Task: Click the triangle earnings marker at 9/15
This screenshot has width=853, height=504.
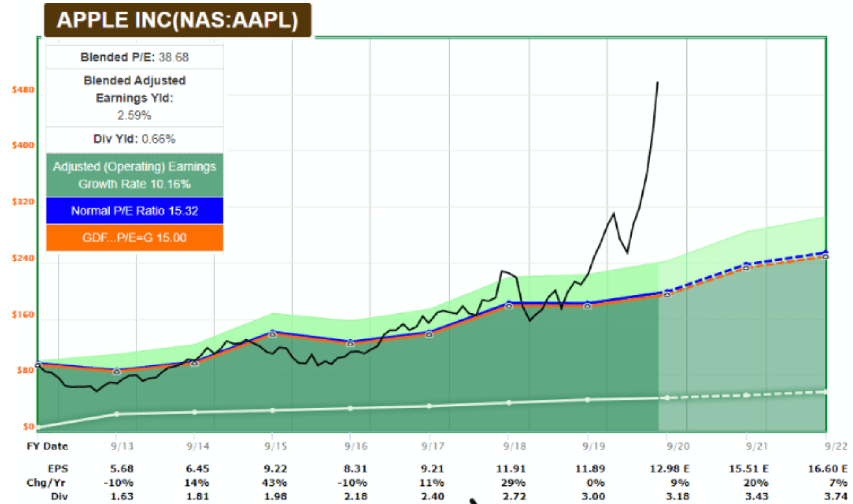Action: [273, 334]
